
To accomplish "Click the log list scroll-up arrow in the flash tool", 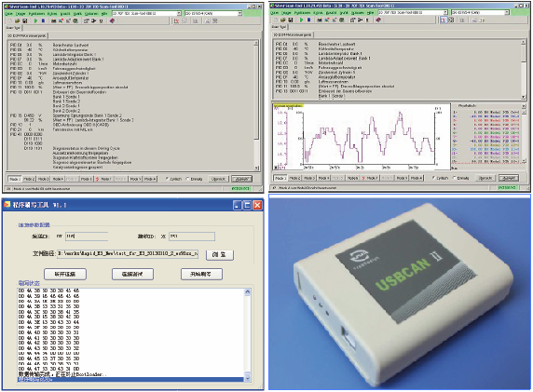I will tap(247, 292).
